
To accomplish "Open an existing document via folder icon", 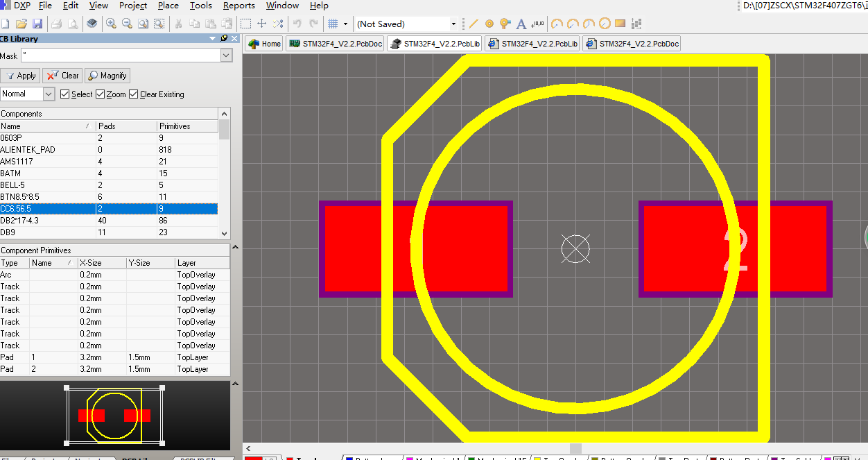I will 21,24.
